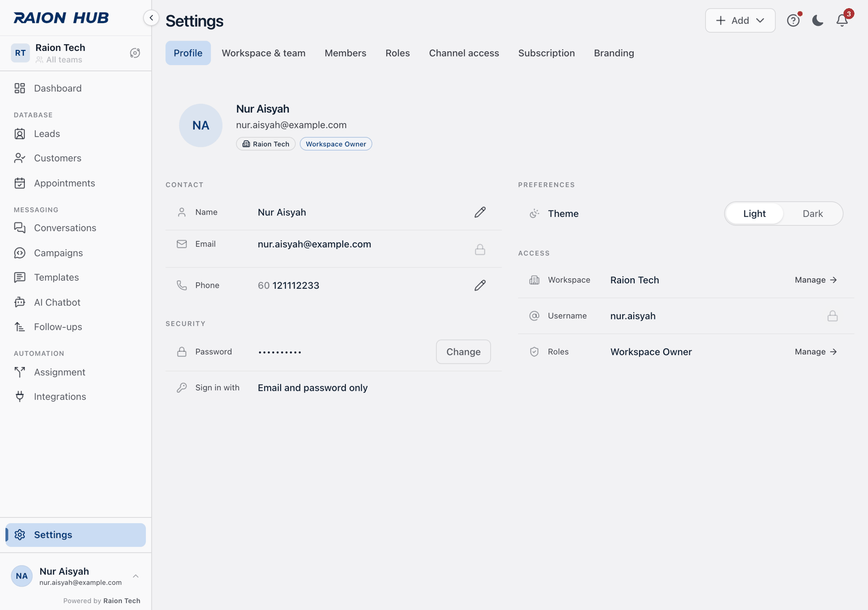Click the Roles shield icon
The width and height of the screenshot is (868, 610).
[534, 352]
